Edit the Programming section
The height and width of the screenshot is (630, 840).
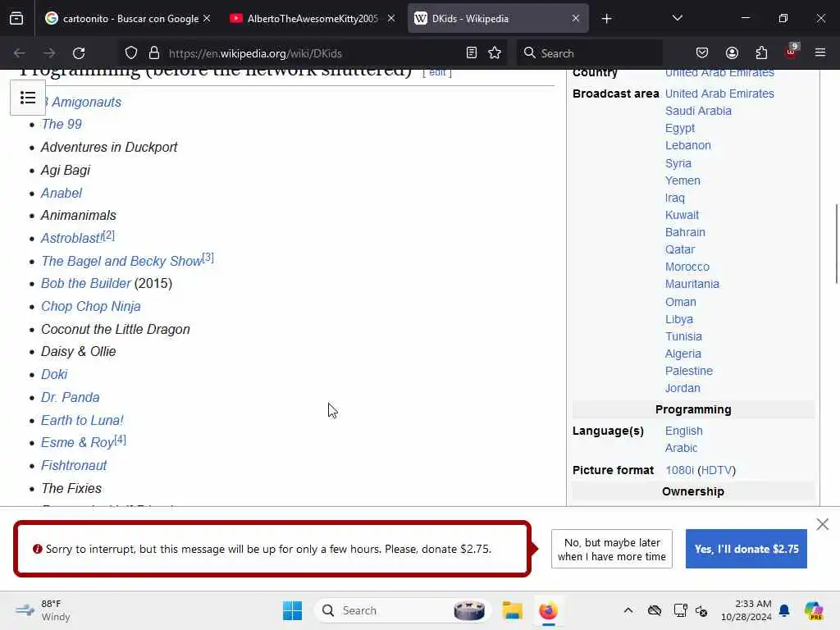pyautogui.click(x=437, y=72)
